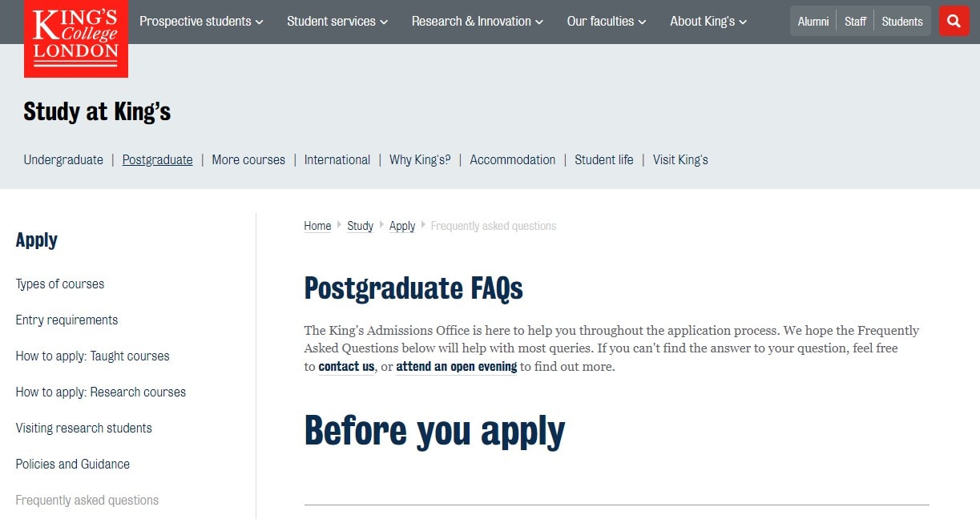Open the Staff link in header
The height and width of the screenshot is (519, 980).
(855, 22)
